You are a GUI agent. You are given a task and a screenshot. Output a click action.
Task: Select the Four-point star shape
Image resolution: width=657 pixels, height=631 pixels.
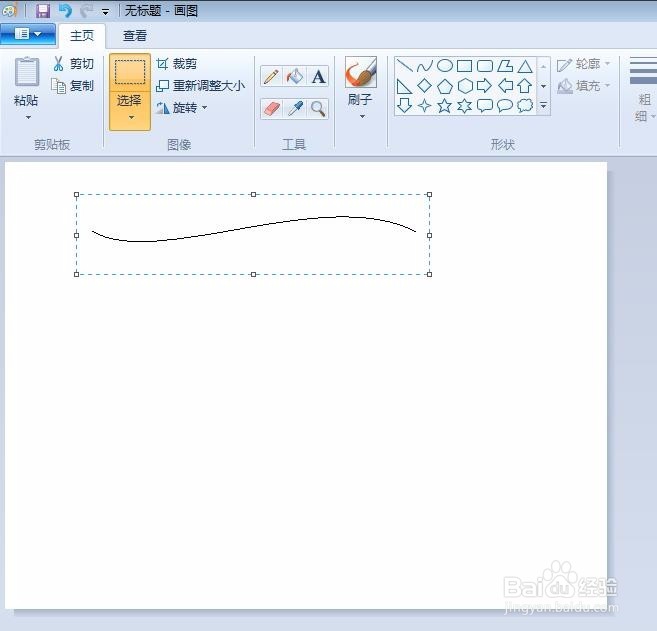pyautogui.click(x=424, y=105)
